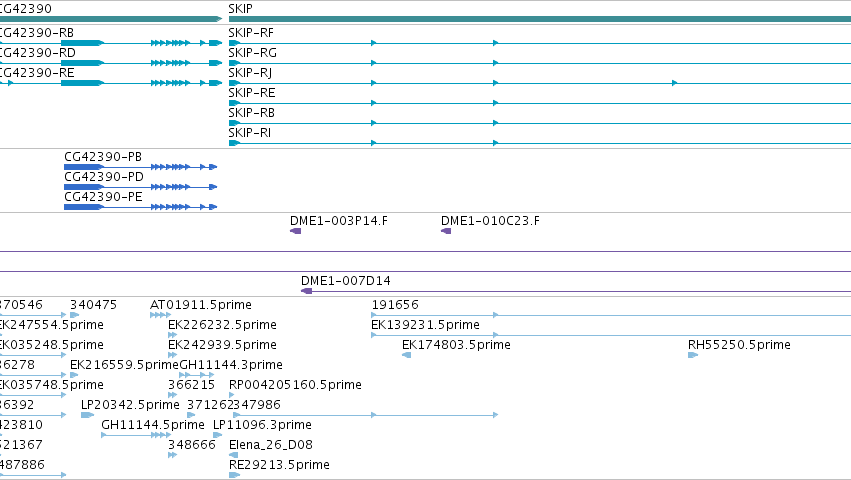The height and width of the screenshot is (480, 851).
Task: Select the GH11144.5prime EST label
Action: coord(153,425)
